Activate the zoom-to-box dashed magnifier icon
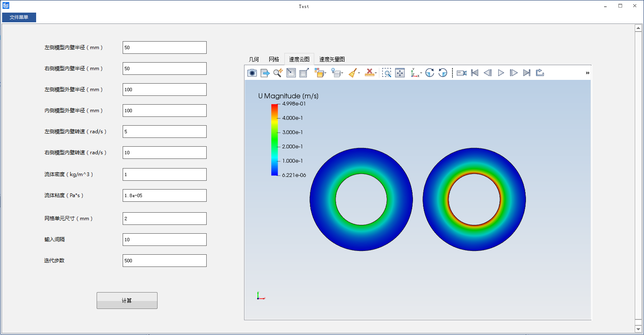Screen dimensions: 644x335 coord(386,73)
